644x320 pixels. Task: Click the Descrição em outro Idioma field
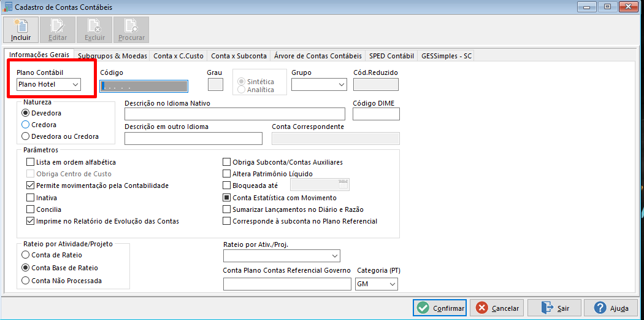click(x=193, y=139)
